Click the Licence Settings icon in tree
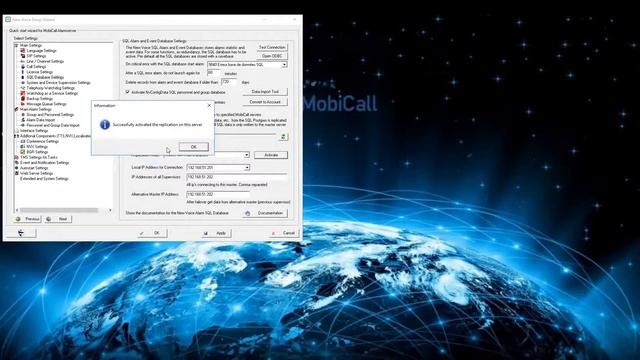Viewport: 640px width, 360px height. 23,72
